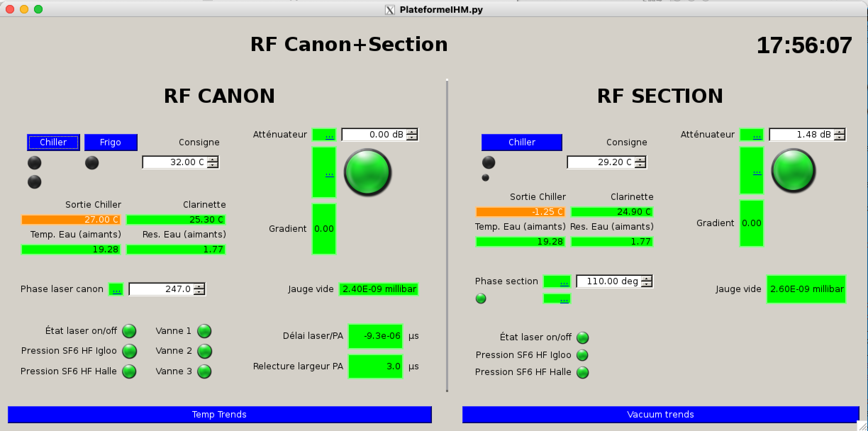
Task: Click RF Section Pression SF6 HF Halle indicator
Action: (583, 373)
